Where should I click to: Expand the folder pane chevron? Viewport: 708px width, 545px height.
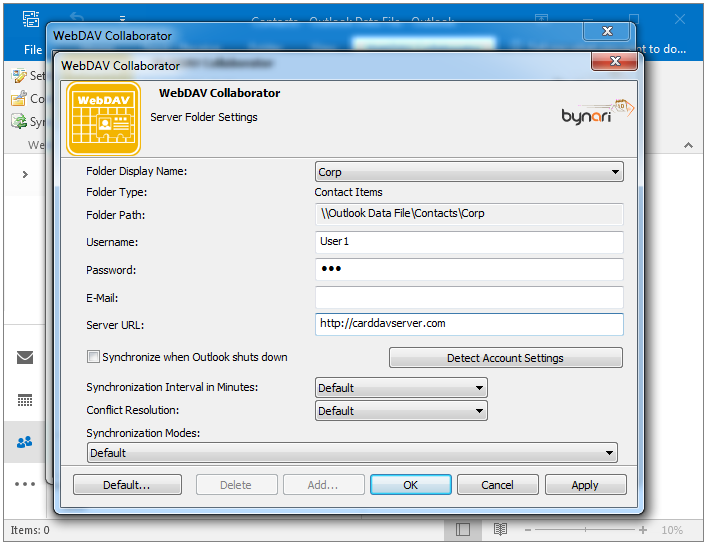[25, 174]
